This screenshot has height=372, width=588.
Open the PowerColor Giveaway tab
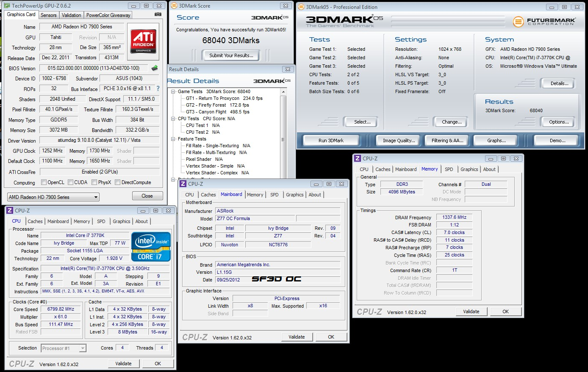pos(108,15)
